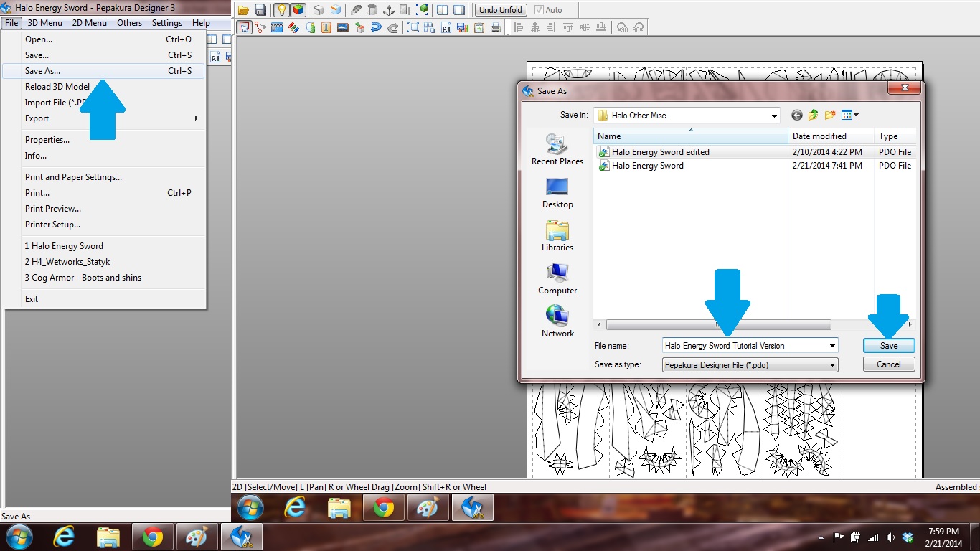Expand the Export submenu
980x551 pixels.
(x=103, y=118)
